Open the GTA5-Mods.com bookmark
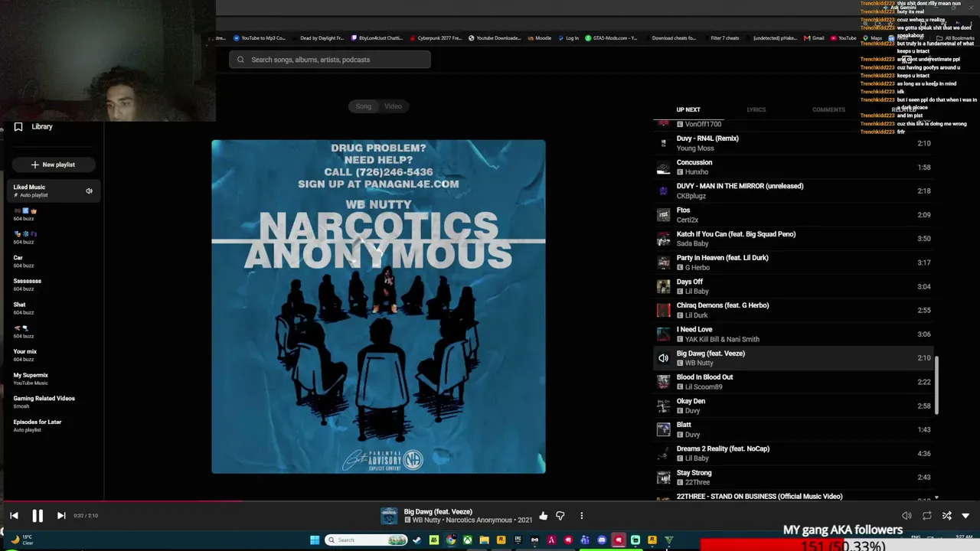Viewport: 980px width, 551px height. coord(612,38)
